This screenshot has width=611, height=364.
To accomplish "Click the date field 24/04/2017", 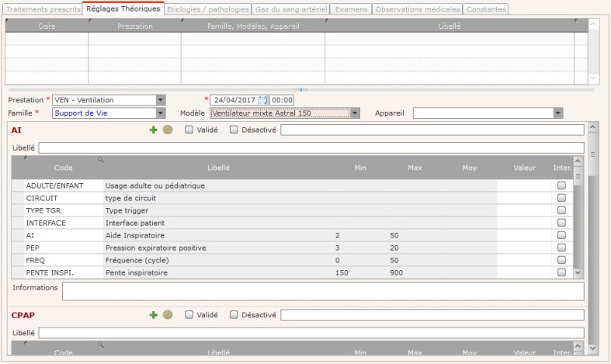I will point(234,100).
